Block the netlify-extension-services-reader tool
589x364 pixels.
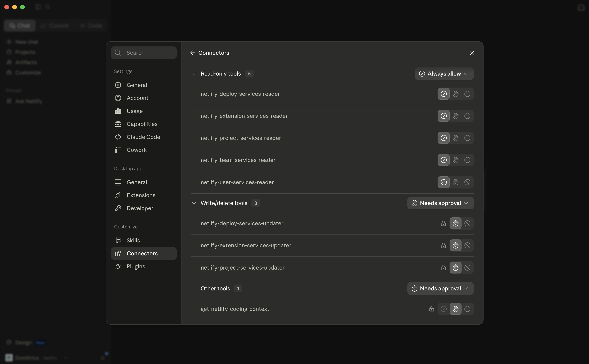[467, 116]
